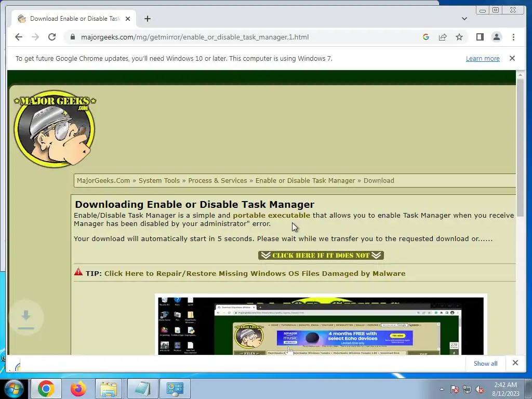
Task: Open the Chrome profile avatar
Action: coord(497,37)
